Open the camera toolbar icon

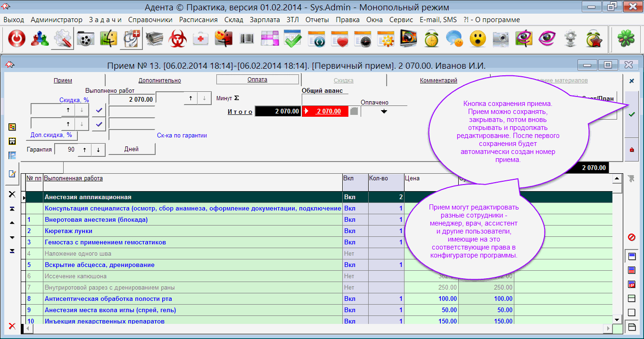[x=501, y=40]
